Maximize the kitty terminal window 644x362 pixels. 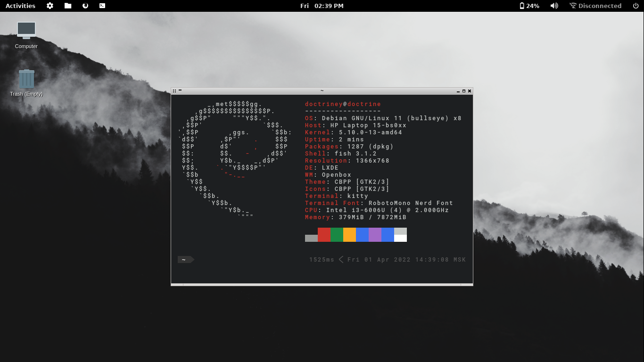pos(464,90)
